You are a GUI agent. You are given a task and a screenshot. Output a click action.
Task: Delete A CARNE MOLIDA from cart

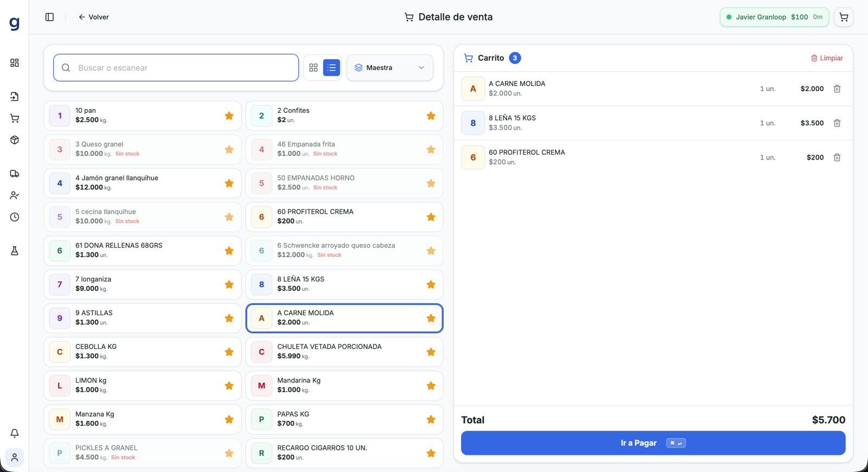(x=837, y=88)
